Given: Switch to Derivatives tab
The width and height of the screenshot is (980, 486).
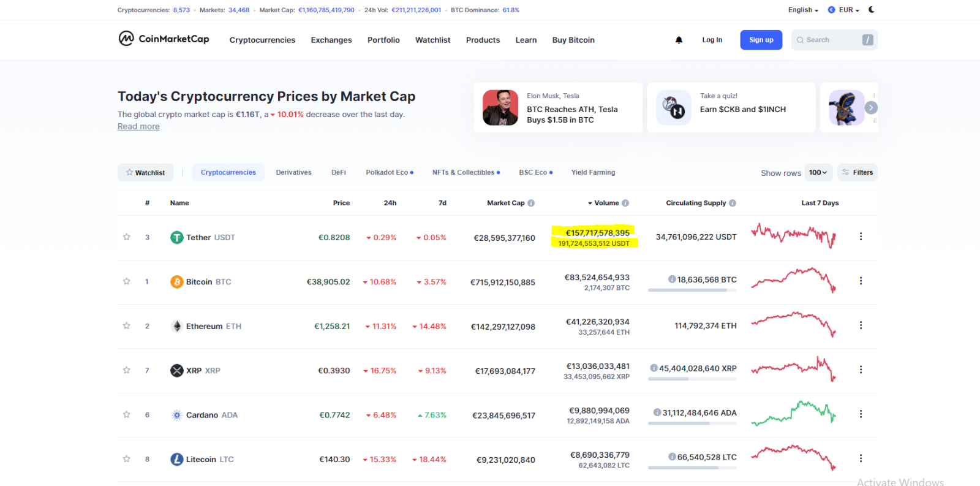Looking at the screenshot, I should point(293,172).
